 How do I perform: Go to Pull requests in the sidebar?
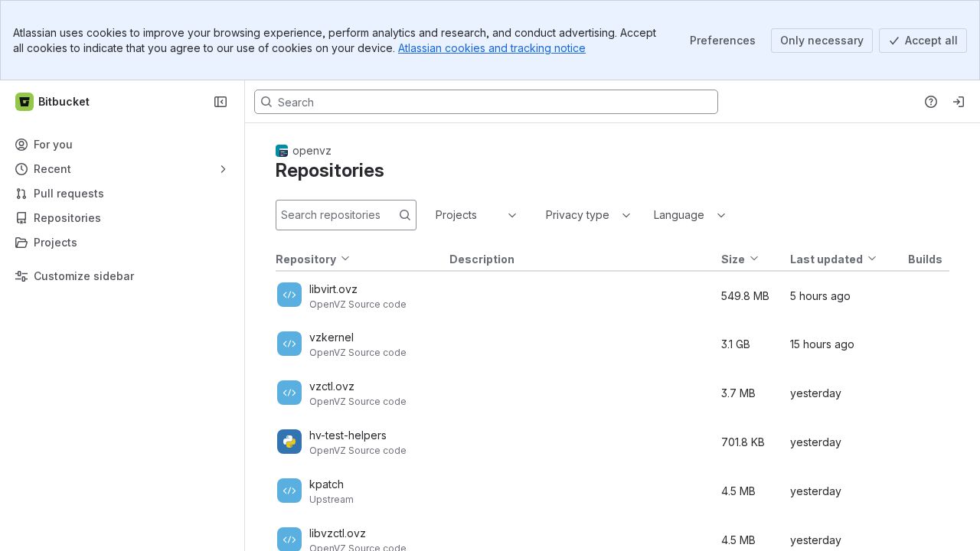pyautogui.click(x=122, y=194)
